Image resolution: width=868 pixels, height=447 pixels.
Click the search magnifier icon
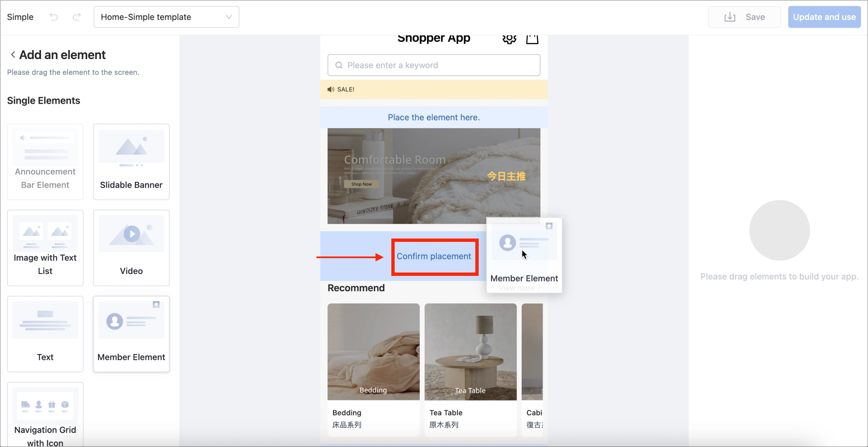point(339,65)
